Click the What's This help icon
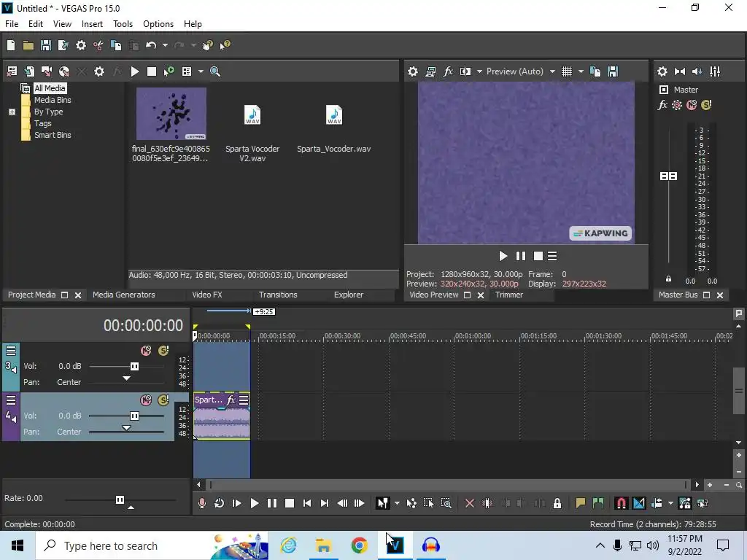Image resolution: width=747 pixels, height=560 pixels. point(225,45)
